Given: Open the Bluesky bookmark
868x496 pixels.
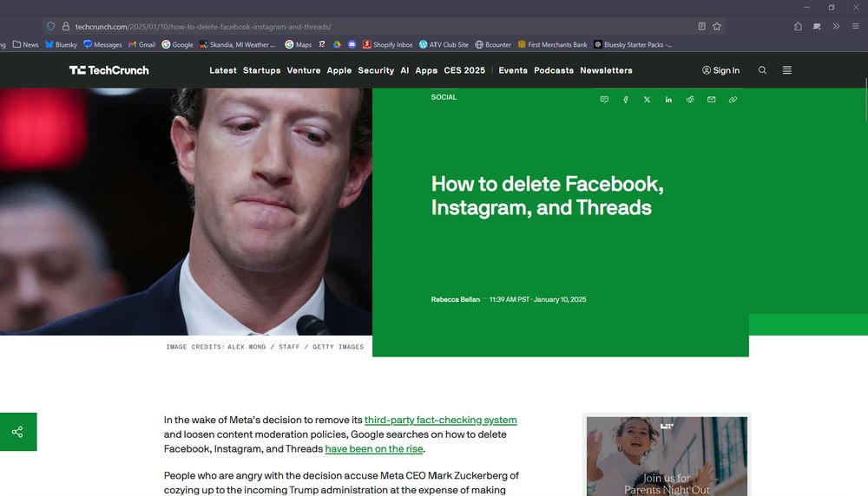Looking at the screenshot, I should point(61,44).
